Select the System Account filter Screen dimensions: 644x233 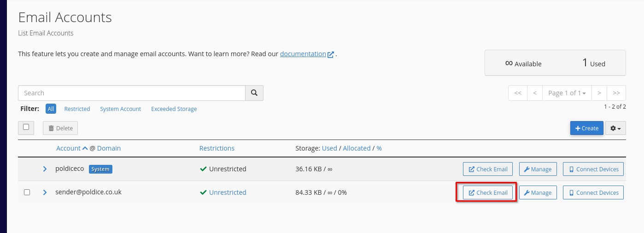[x=120, y=109]
